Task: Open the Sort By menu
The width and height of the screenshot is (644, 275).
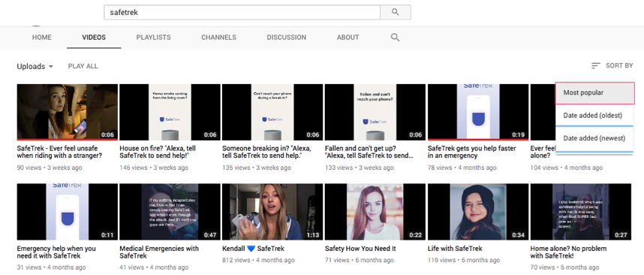Action: [x=612, y=66]
